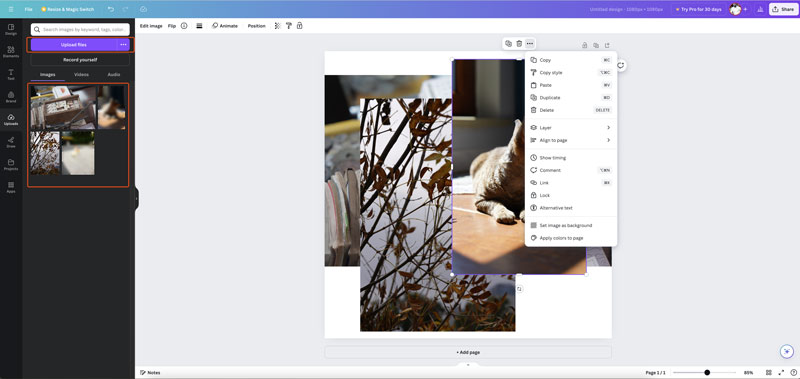Viewport: 800px width, 379px height.
Task: Click Animate in the toolbar
Action: coord(225,26)
